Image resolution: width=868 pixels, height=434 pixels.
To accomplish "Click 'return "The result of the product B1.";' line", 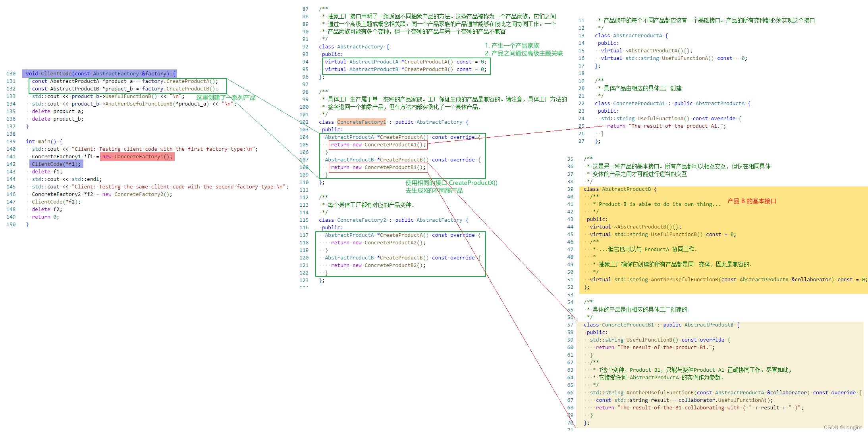I will tap(655, 348).
